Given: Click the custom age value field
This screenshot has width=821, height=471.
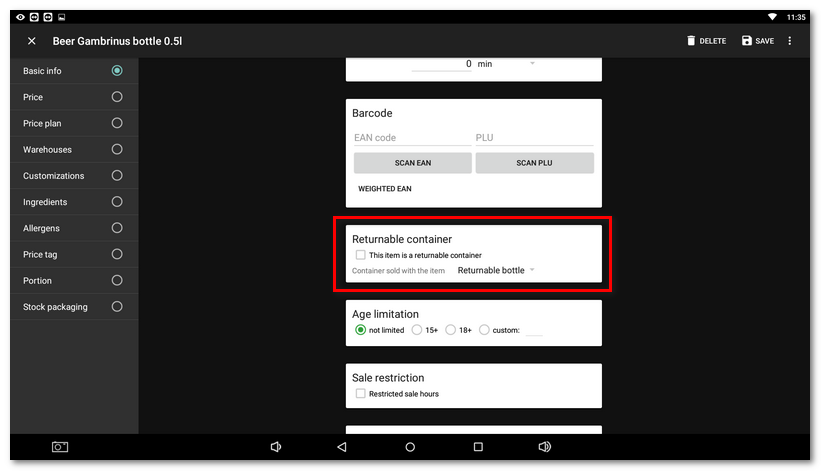Looking at the screenshot, I should pos(534,330).
